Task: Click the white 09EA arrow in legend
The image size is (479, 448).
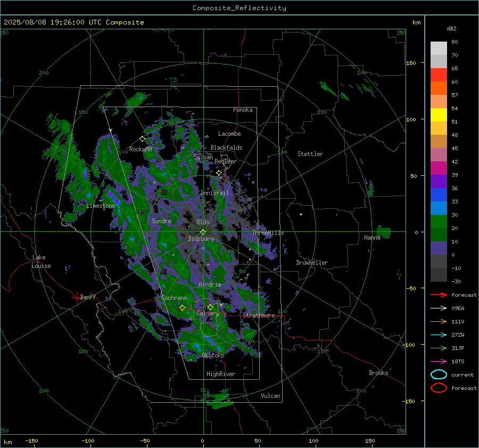Action: [x=439, y=308]
